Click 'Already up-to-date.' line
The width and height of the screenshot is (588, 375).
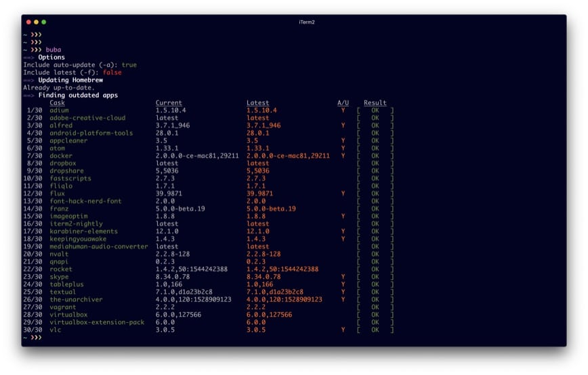59,87
